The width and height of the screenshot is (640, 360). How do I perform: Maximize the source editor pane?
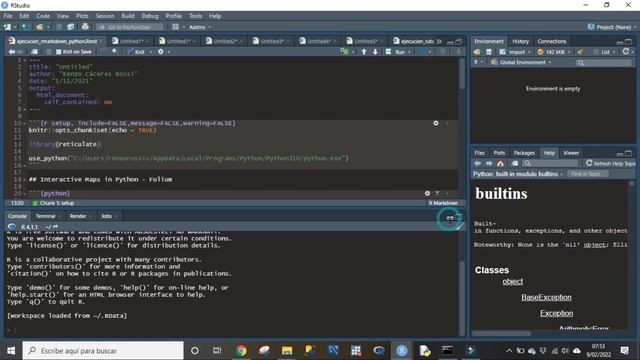[x=459, y=42]
